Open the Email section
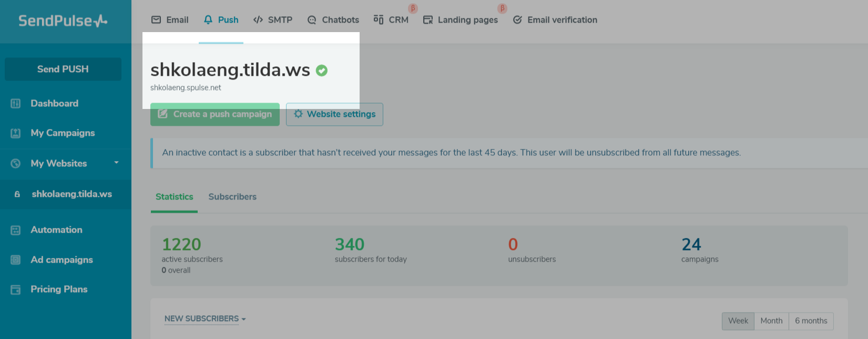 (x=170, y=20)
